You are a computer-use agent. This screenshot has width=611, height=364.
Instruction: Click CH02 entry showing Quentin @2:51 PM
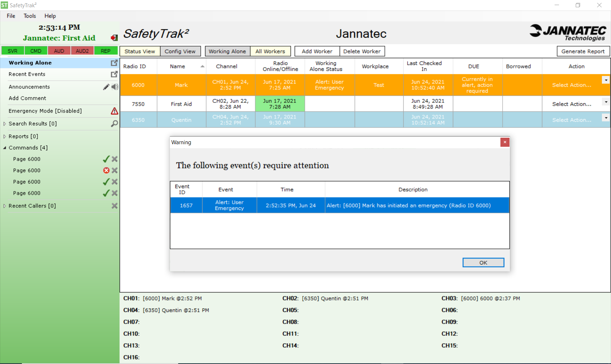325,299
